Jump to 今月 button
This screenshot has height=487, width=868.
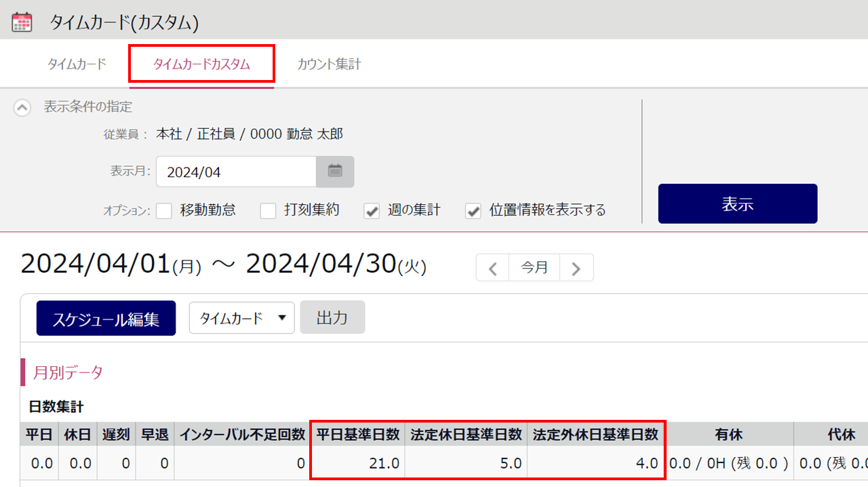click(x=534, y=268)
